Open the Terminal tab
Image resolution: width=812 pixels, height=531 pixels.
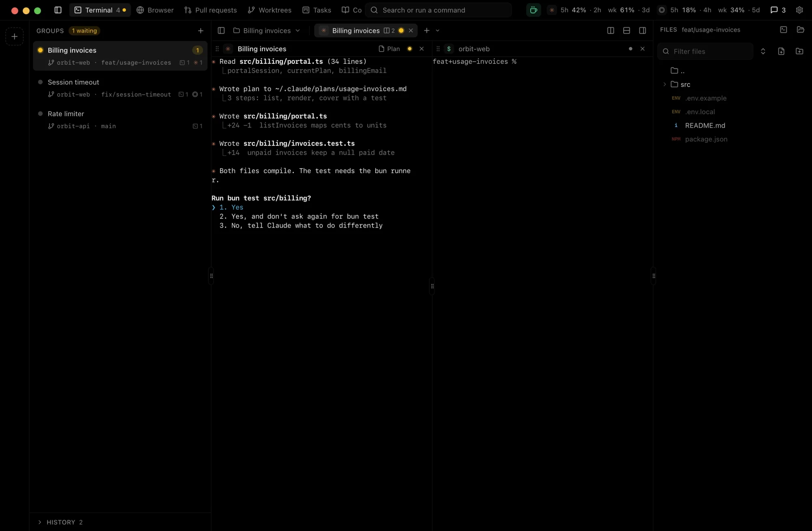click(100, 10)
